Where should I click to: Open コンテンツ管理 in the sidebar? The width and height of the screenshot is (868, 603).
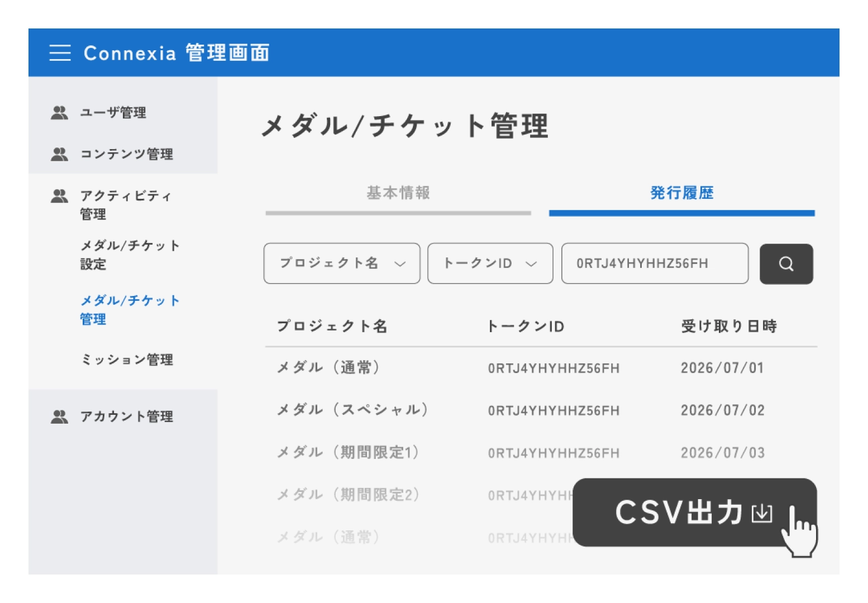pos(127,154)
